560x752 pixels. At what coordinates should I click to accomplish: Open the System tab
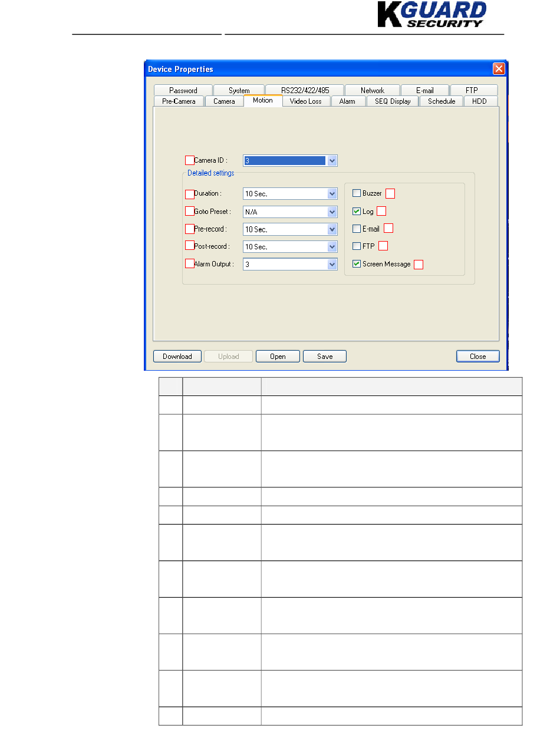pyautogui.click(x=239, y=90)
